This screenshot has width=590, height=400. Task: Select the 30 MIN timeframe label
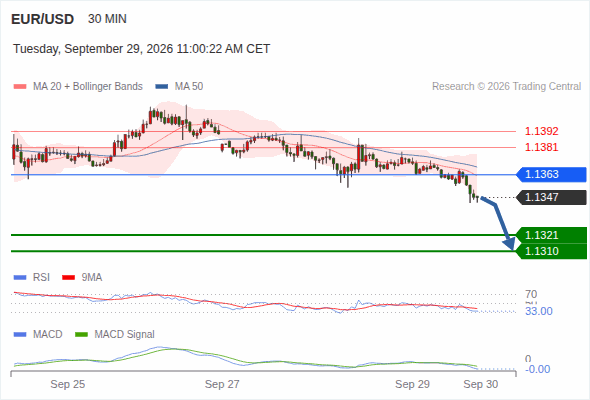pyautogui.click(x=107, y=19)
